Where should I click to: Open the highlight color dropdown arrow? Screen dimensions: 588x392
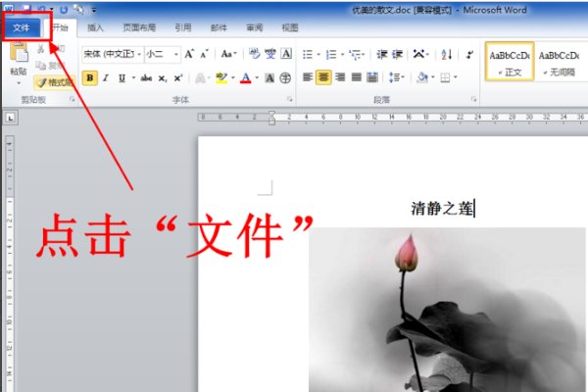[233, 78]
